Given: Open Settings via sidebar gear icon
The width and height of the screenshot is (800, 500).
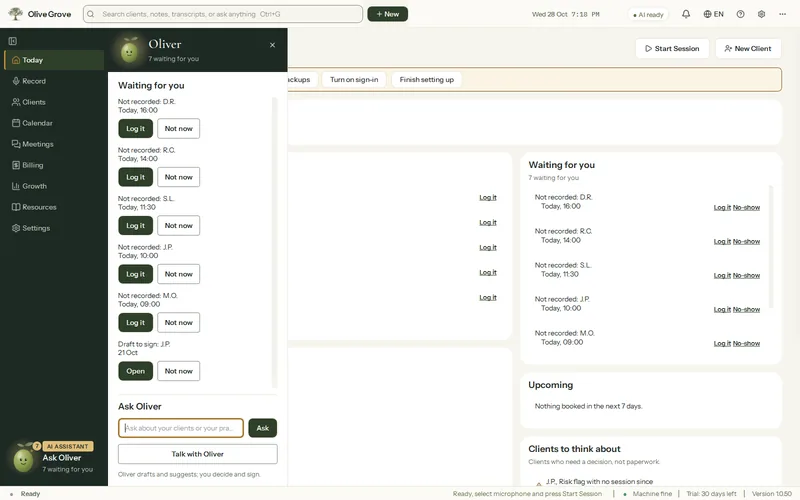Looking at the screenshot, I should pos(16,228).
